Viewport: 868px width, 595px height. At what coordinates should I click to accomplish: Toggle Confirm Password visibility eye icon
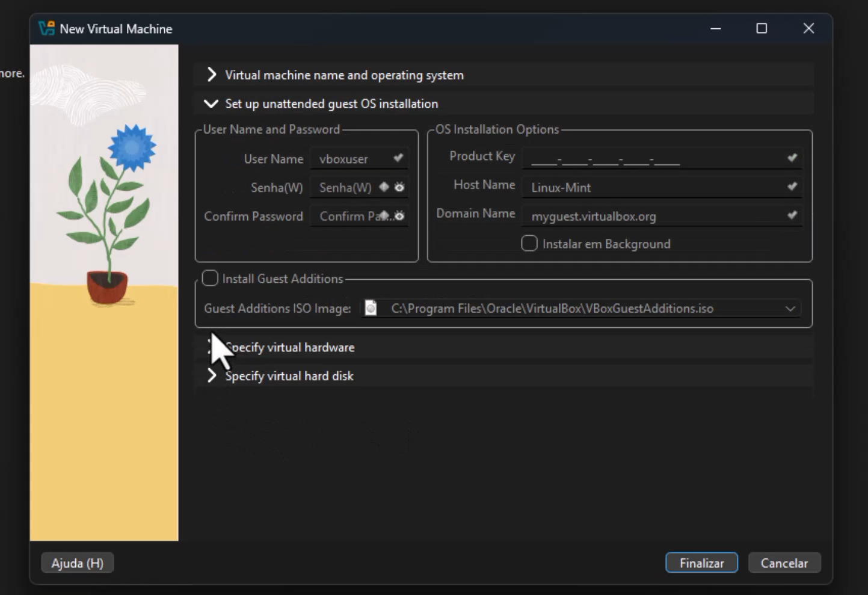399,215
